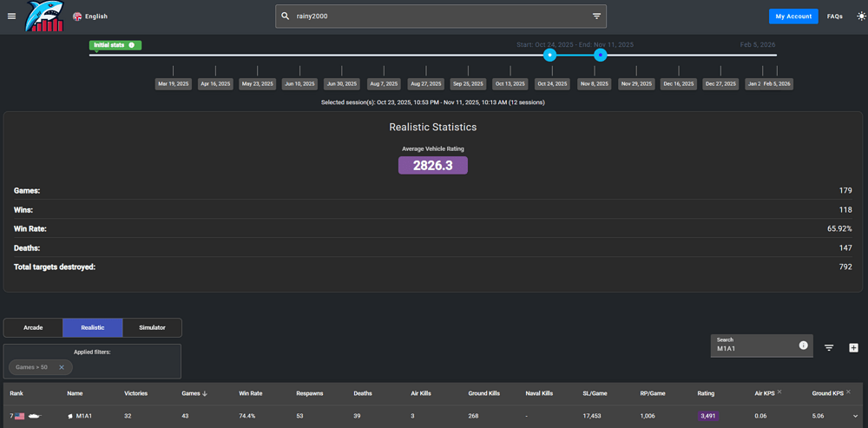
Task: Click the shark logo to go home
Action: pos(45,16)
